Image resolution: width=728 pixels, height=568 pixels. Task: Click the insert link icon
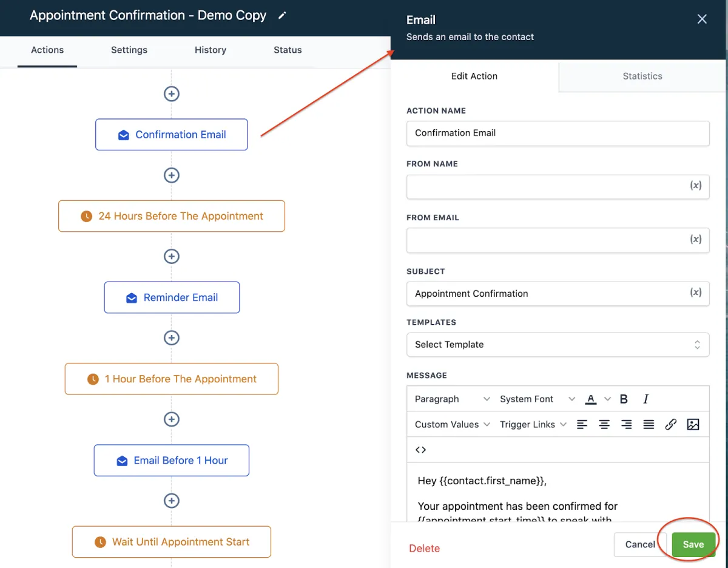coord(670,425)
